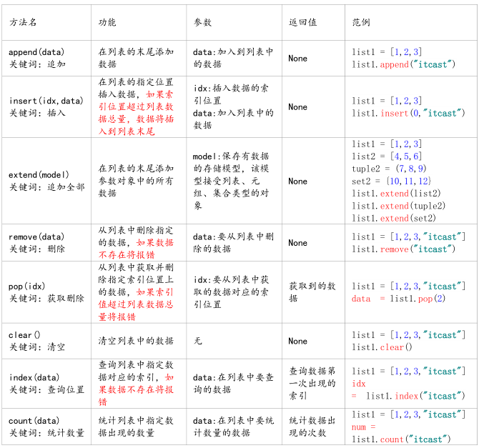Click count description '统计列表中指定数据出现的数量'

[x=136, y=427]
